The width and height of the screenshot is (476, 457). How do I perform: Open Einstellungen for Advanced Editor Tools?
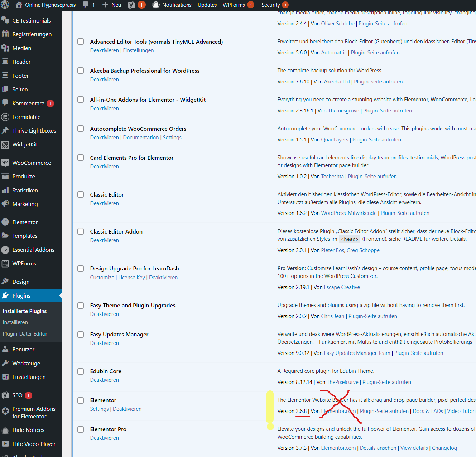[x=138, y=50]
